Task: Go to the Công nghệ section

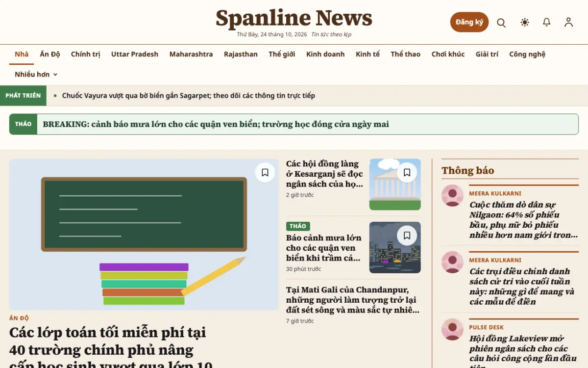Action: pyautogui.click(x=527, y=54)
